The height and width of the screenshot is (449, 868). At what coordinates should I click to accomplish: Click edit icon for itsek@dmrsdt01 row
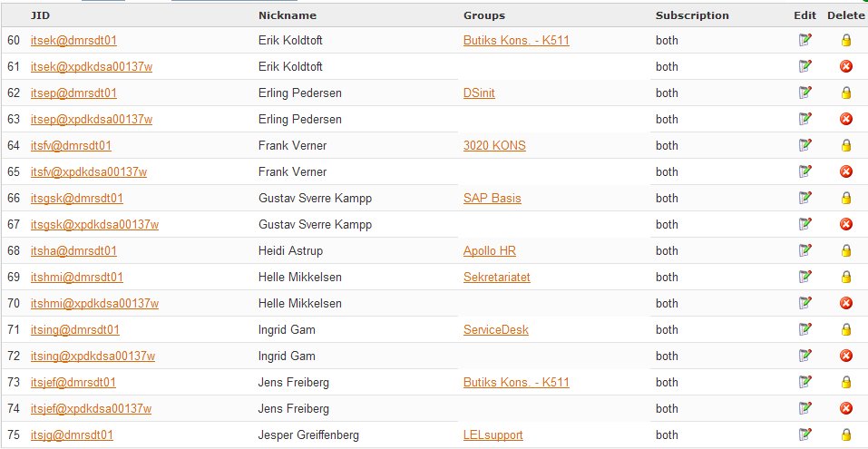(x=805, y=40)
